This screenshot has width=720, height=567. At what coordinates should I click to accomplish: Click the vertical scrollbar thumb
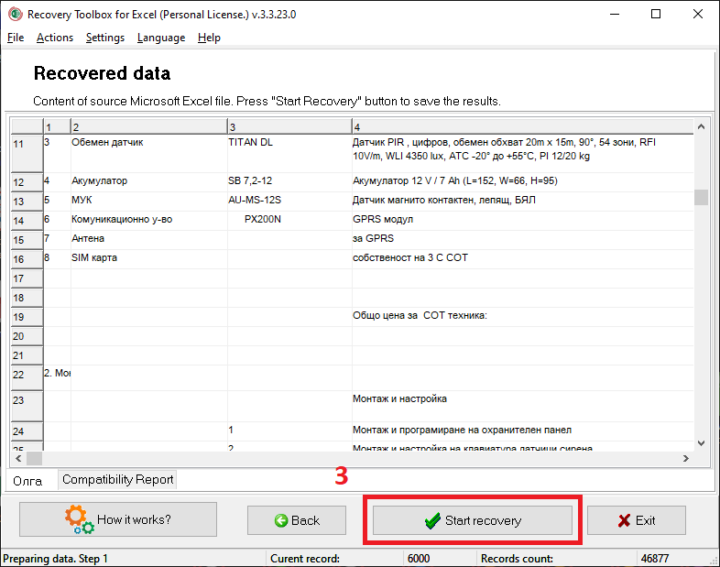tap(701, 197)
